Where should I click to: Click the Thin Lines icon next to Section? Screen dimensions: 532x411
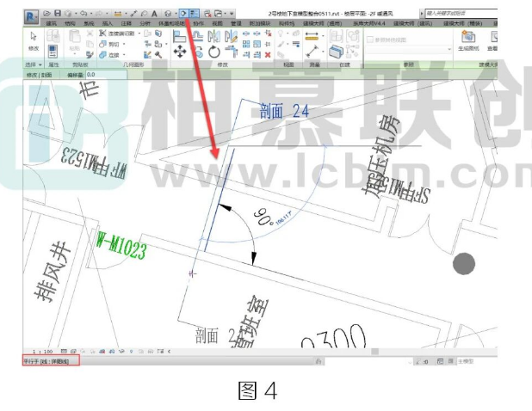(194, 14)
